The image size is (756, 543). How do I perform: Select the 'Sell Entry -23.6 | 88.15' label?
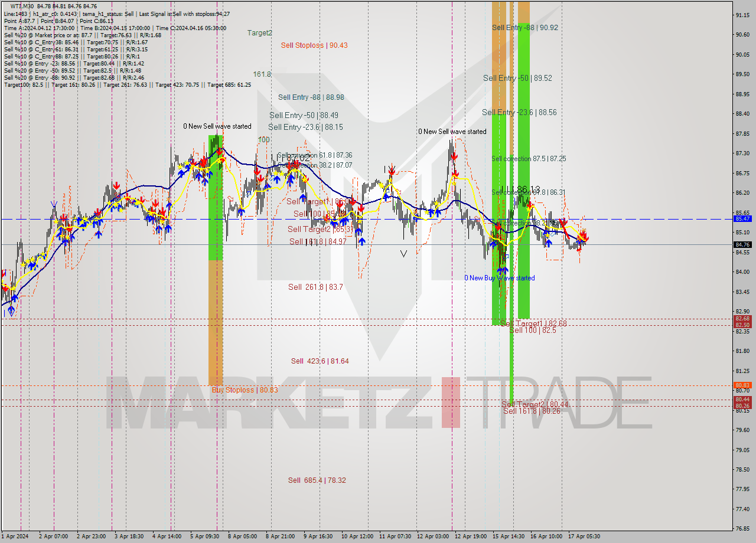[305, 127]
